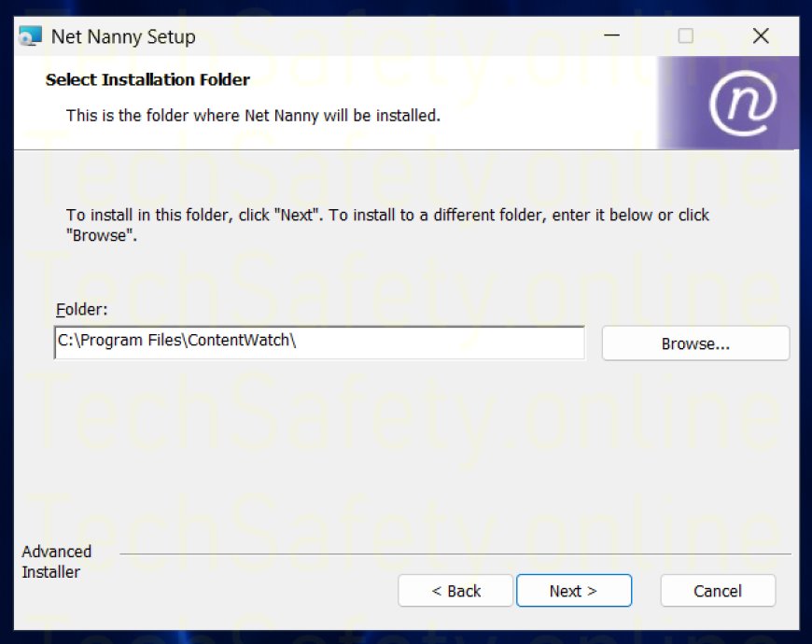Click the separator line beside Advanced Installer
Image resolution: width=812 pixels, height=644 pixels.
(x=448, y=554)
